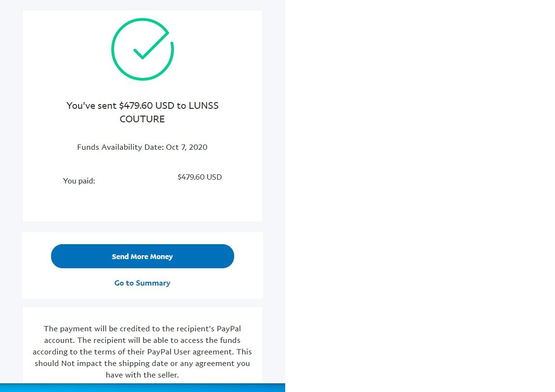Click the green checkmark success icon
This screenshot has height=392, width=555.
142,49
